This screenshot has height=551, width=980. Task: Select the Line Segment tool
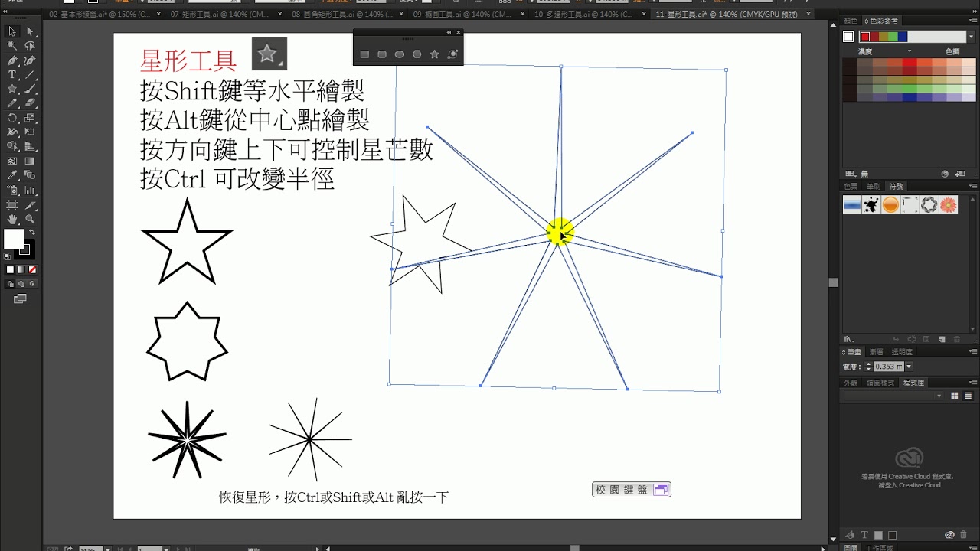(30, 75)
